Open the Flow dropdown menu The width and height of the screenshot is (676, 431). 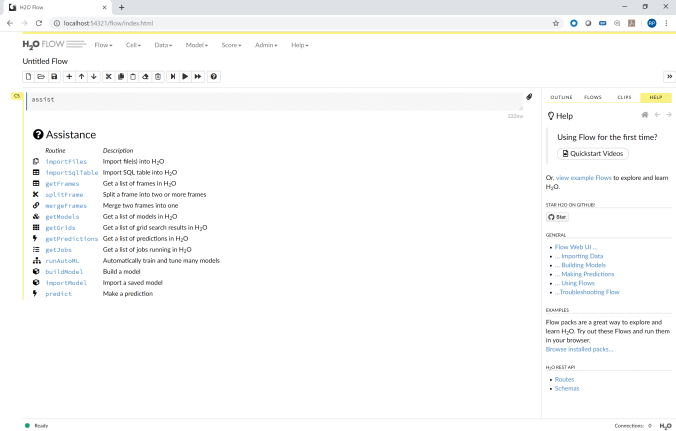(x=103, y=45)
